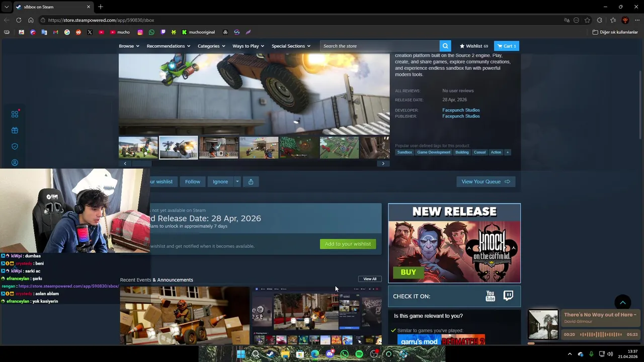This screenshot has height=362, width=644.
Task: Open Discord from the taskbar
Action: (x=330, y=354)
